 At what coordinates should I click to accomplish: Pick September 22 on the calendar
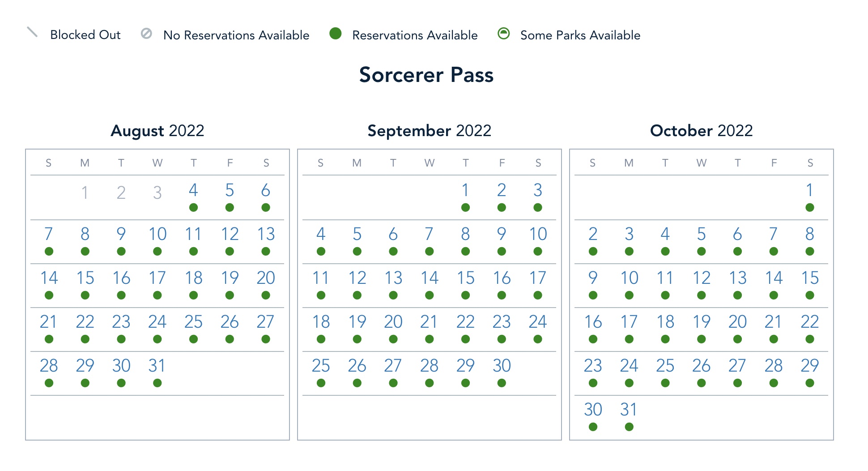[465, 322]
